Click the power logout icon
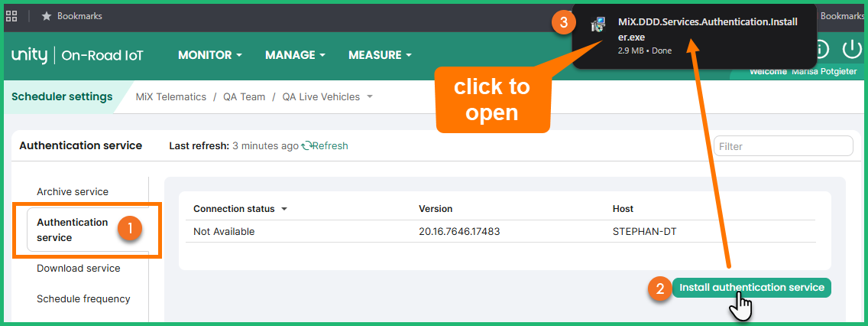868x326 pixels. [851, 49]
